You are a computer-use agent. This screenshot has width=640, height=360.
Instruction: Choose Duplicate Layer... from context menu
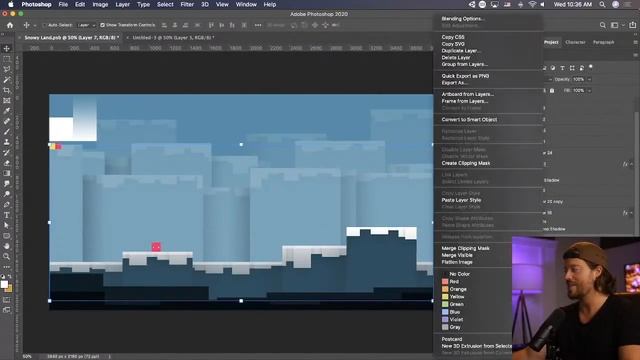461,51
